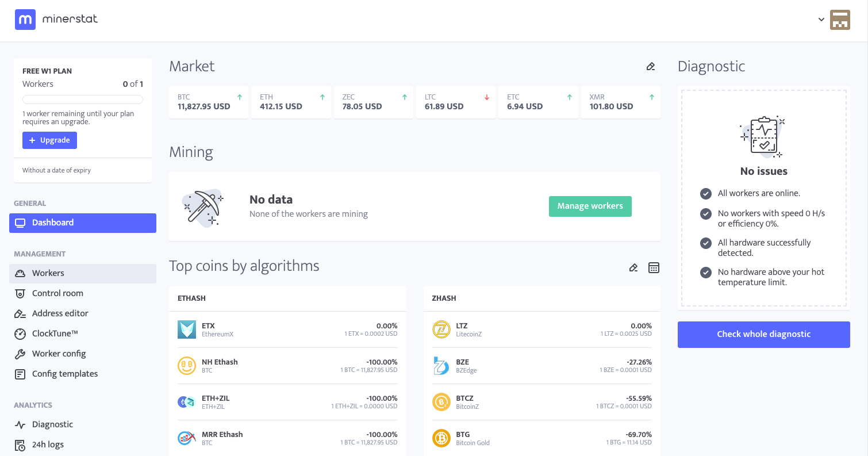Click the LTC red down arrow
Viewport: 868px width, 456px height.
pyautogui.click(x=487, y=97)
